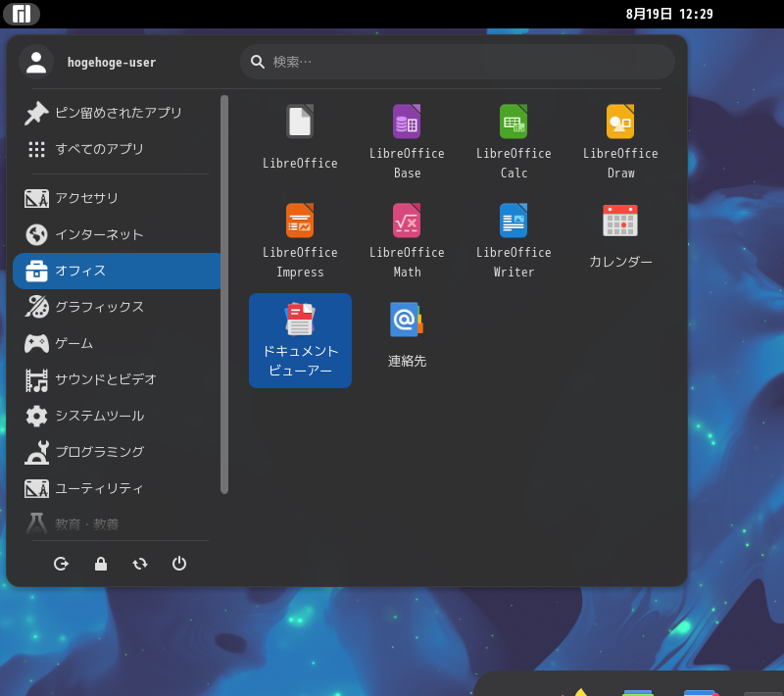Lock the screen with the padlock icon
The image size is (784, 696).
click(x=101, y=564)
